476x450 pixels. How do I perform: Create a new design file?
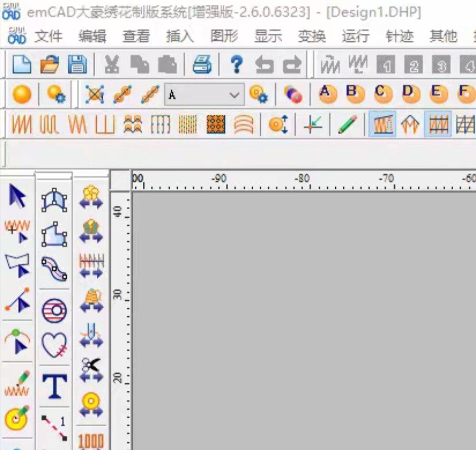tap(22, 65)
